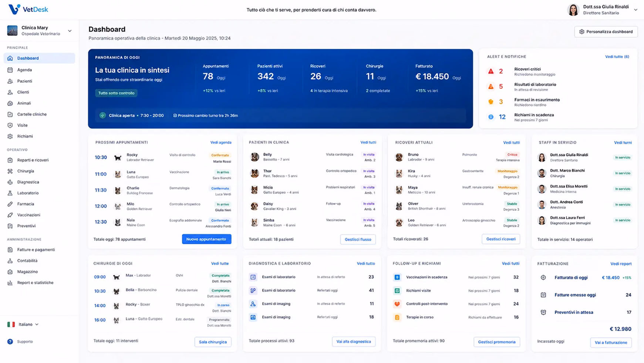This screenshot has width=644, height=363.
Task: Click Personalizza dashboard button
Action: coord(606,31)
